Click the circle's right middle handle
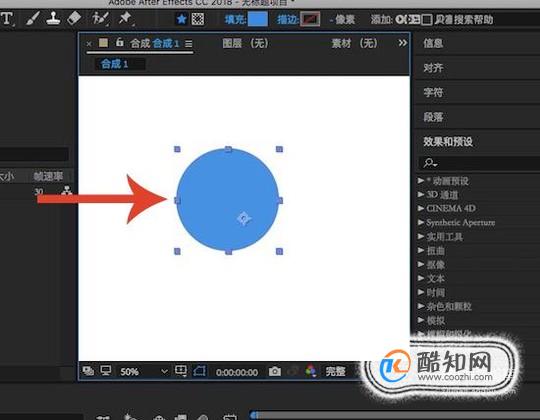 (x=280, y=200)
